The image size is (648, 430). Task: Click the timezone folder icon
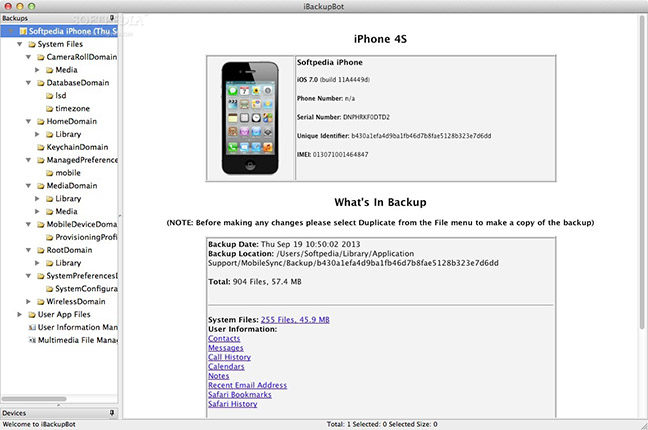coord(50,109)
